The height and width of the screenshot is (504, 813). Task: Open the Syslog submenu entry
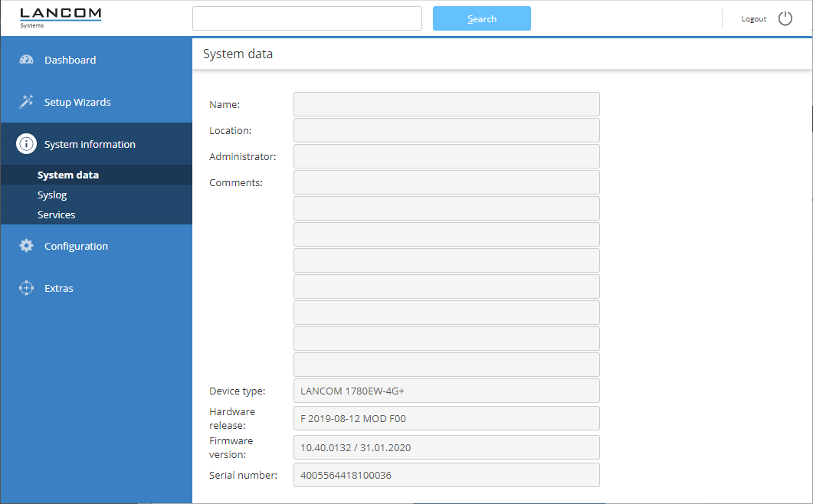[x=52, y=195]
